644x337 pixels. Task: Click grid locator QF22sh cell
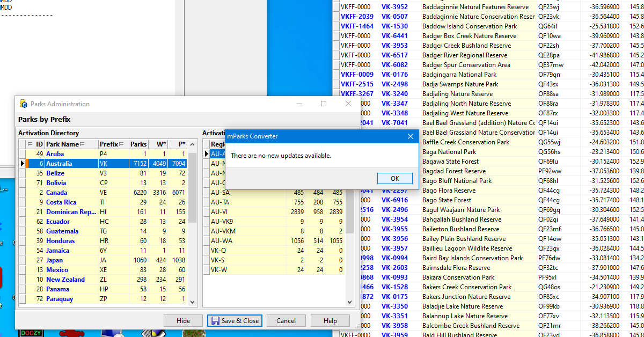pyautogui.click(x=548, y=46)
